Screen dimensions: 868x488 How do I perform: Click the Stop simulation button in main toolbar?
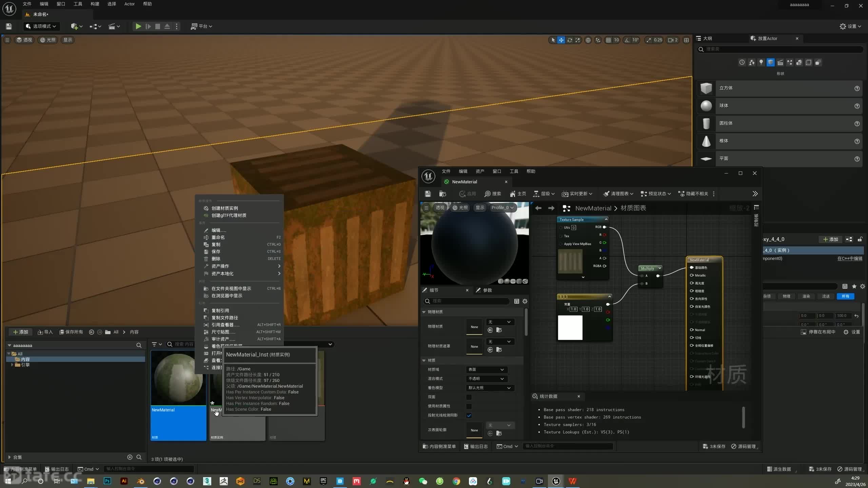[158, 26]
